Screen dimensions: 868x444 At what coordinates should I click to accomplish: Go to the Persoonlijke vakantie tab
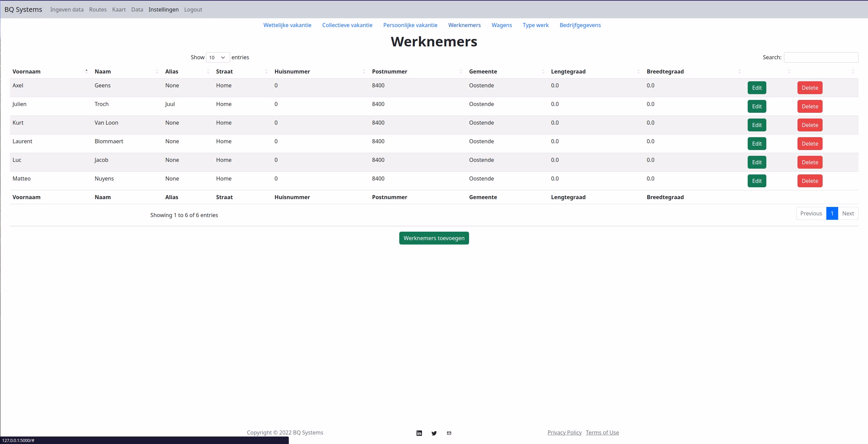410,25
